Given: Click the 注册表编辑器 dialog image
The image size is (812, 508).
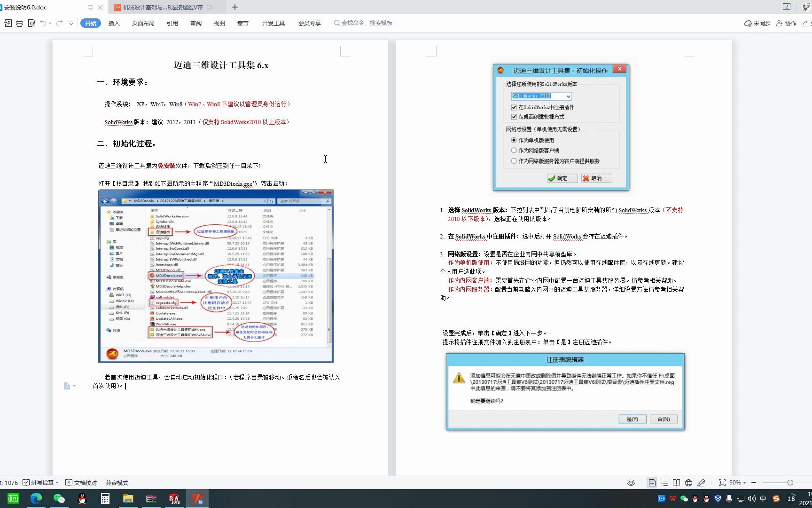Looking at the screenshot, I should click(x=565, y=392).
